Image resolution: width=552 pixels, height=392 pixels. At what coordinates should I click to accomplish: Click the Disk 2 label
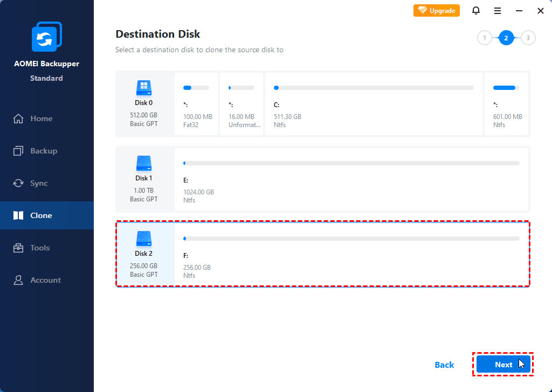point(143,254)
